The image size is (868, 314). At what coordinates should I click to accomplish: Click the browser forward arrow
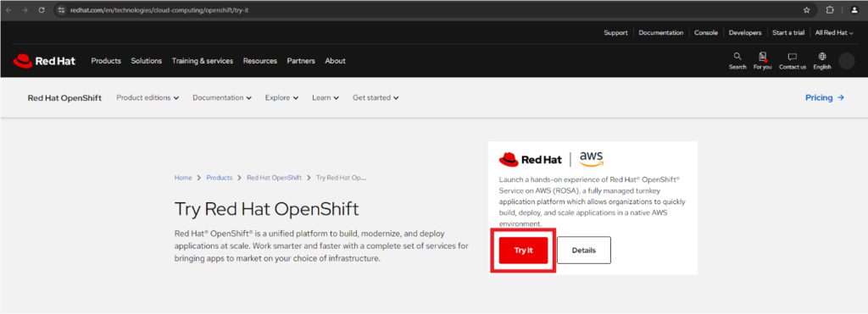[x=25, y=10]
